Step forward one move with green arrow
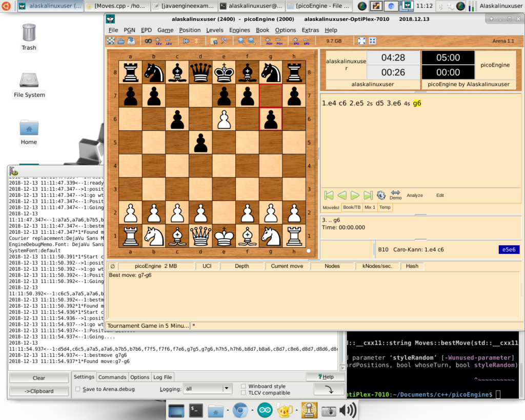The image size is (525, 420). pos(355,195)
